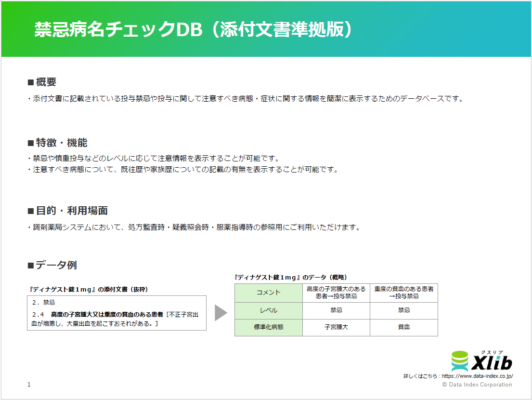This screenshot has height=400, width=532.
Task: Click the 『ディナゲスト錠1mg』の添付文書（抜粋） caption
Action: pos(88,289)
